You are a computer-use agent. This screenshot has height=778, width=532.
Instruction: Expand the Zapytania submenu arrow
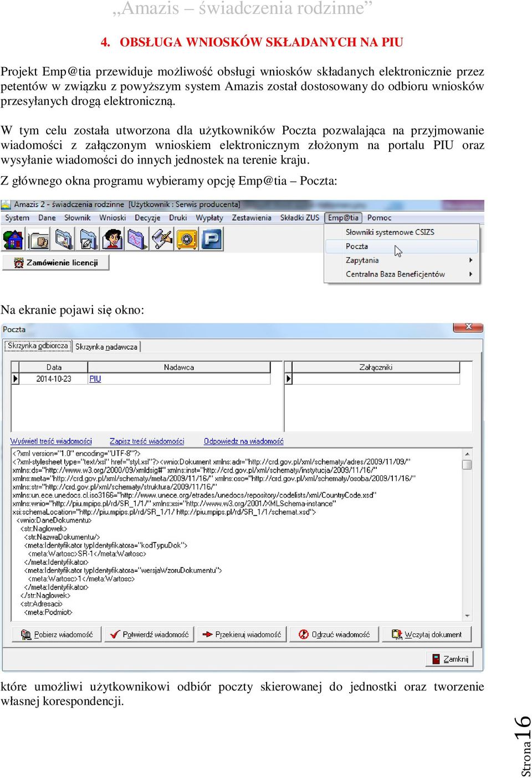coord(470,260)
